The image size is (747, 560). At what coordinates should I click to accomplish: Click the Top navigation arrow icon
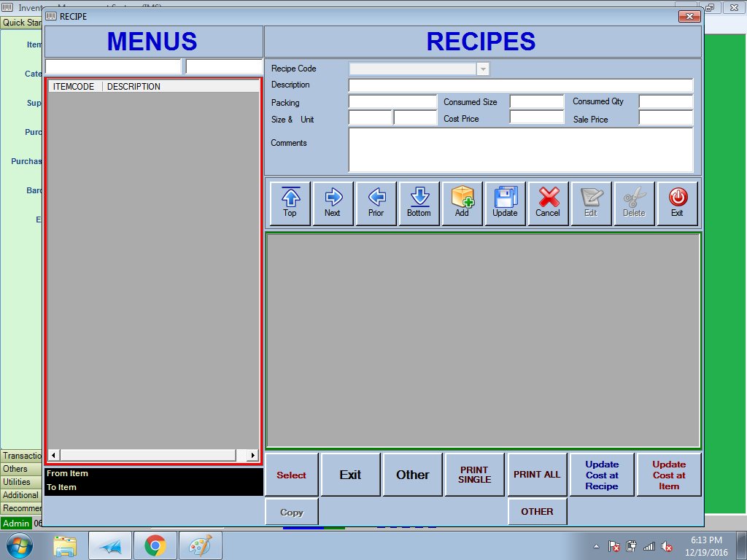click(290, 203)
